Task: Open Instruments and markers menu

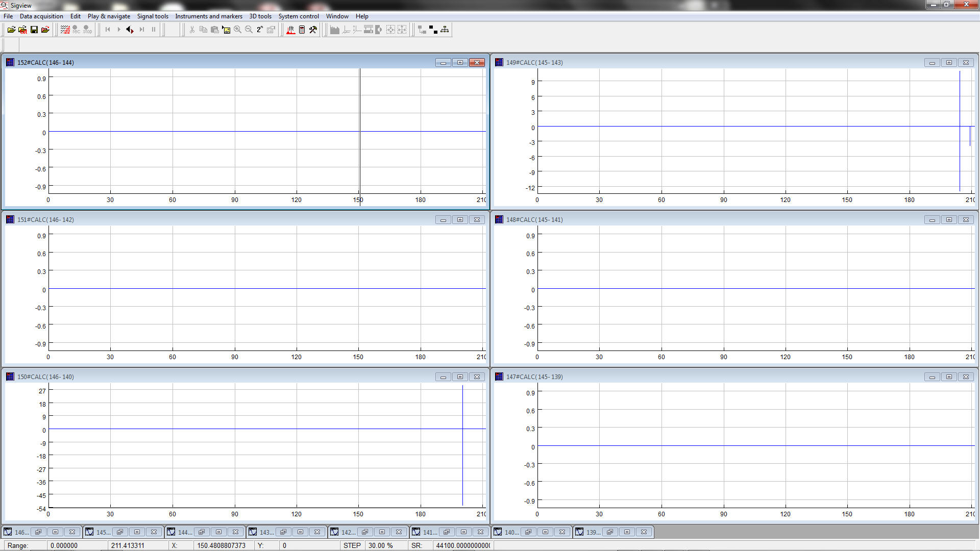Action: [209, 16]
